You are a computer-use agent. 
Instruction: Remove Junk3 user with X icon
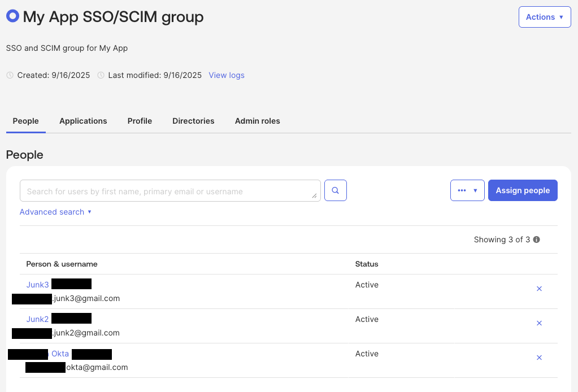coord(539,289)
